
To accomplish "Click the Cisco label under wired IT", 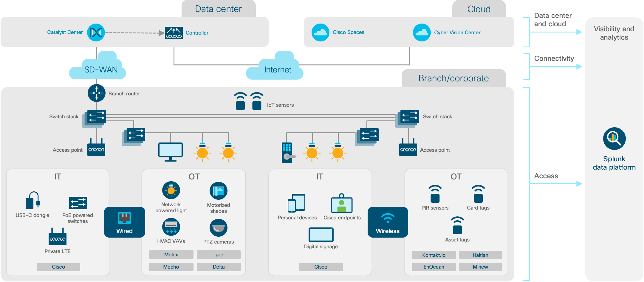I will point(58,267).
